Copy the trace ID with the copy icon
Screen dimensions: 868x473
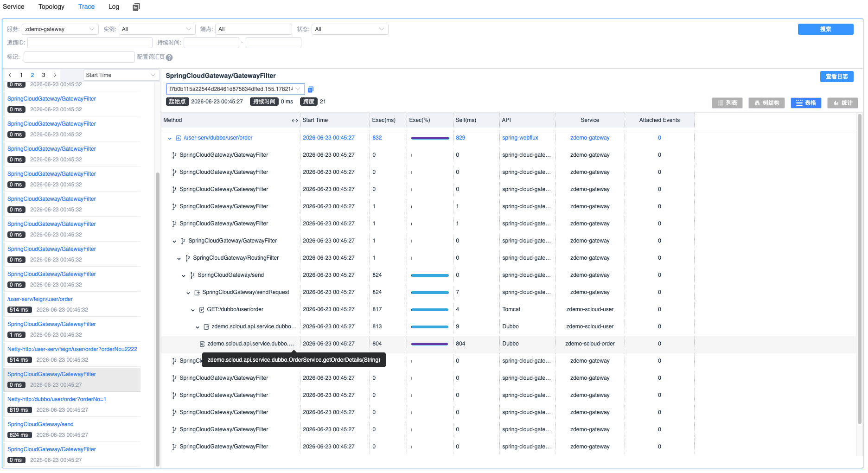coord(311,89)
